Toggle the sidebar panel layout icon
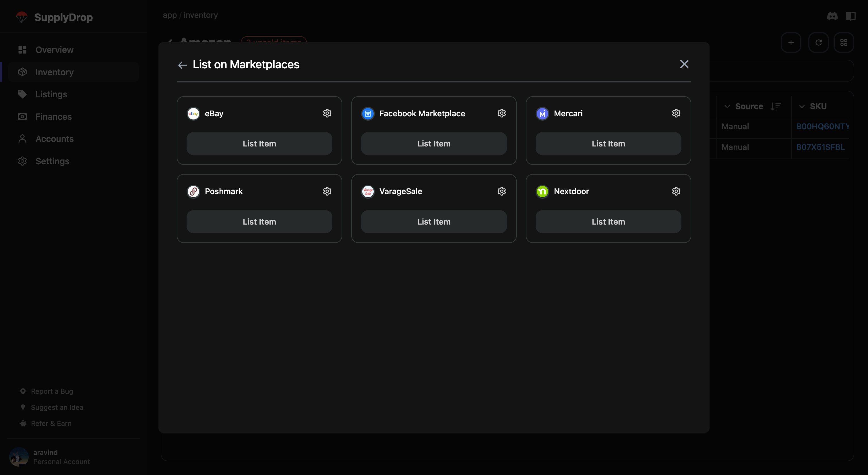868x475 pixels. pyautogui.click(x=850, y=16)
